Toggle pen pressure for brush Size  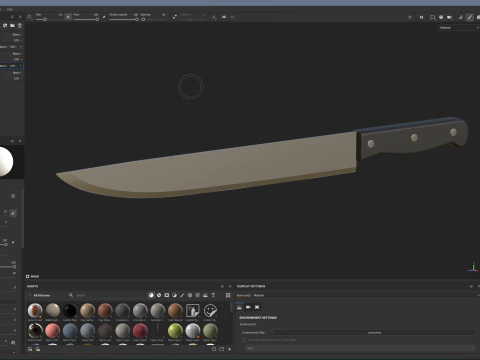pos(68,17)
